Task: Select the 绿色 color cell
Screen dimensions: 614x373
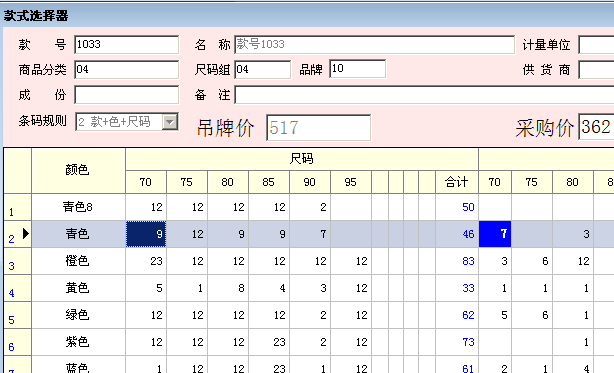Action: 78,315
